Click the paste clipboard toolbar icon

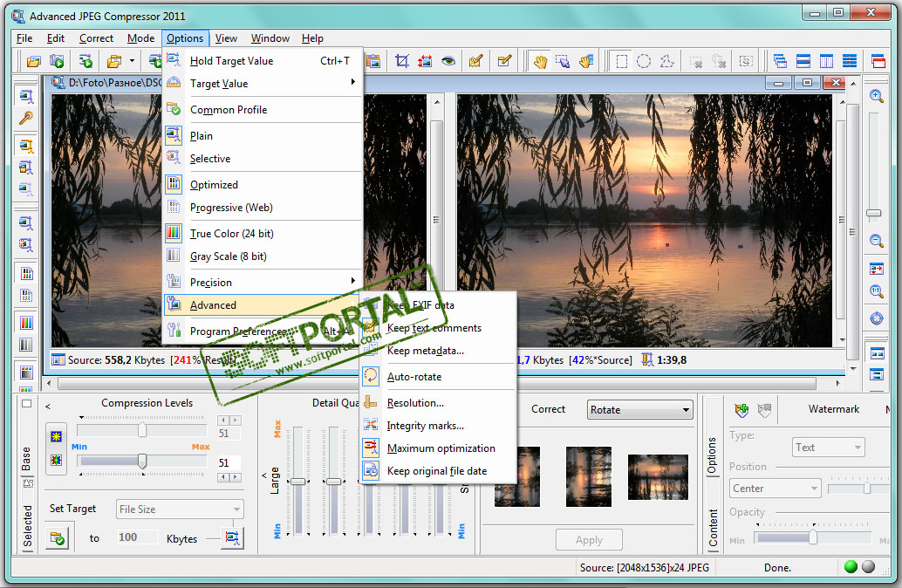coord(372,61)
